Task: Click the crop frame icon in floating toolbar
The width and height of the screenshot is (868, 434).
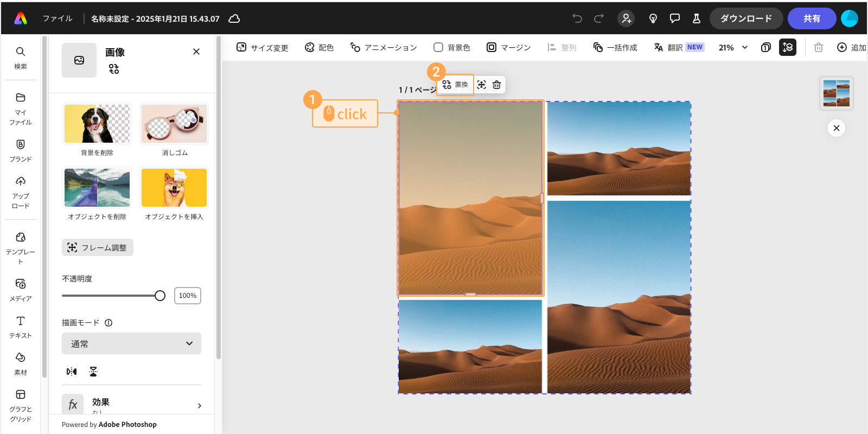Action: click(x=482, y=85)
